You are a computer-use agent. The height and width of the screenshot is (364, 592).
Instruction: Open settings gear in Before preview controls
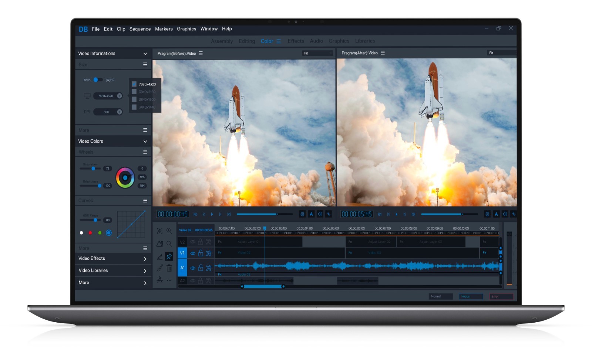302,214
